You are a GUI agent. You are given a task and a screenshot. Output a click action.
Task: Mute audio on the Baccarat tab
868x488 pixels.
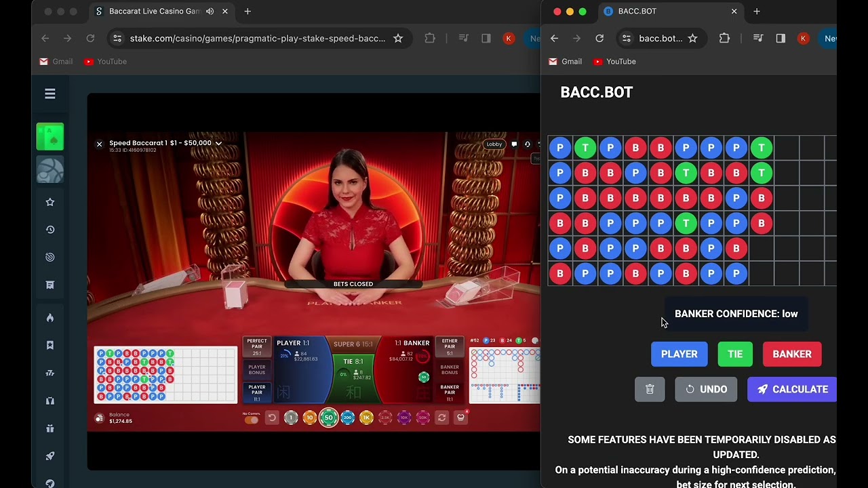[x=210, y=12]
